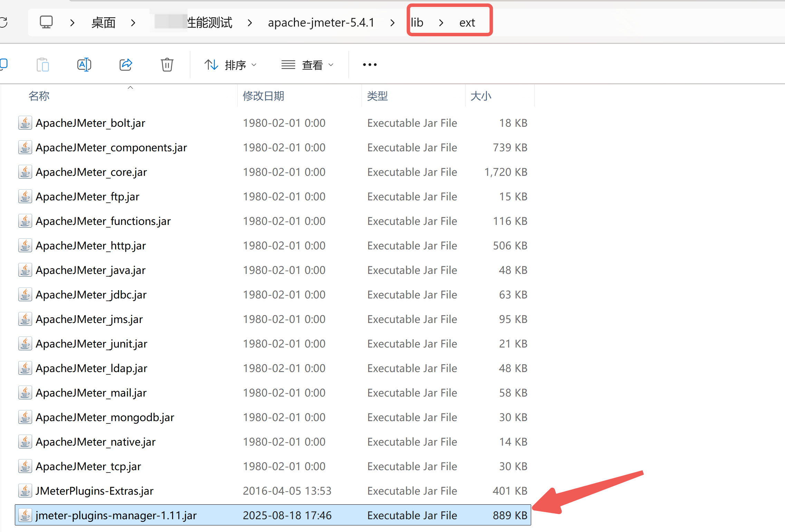
Task: Select file name ApacheJMeter_junit.jar
Action: tap(92, 344)
